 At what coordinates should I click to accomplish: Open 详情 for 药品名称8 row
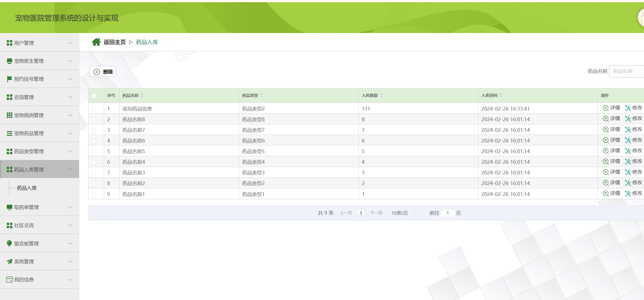611,119
